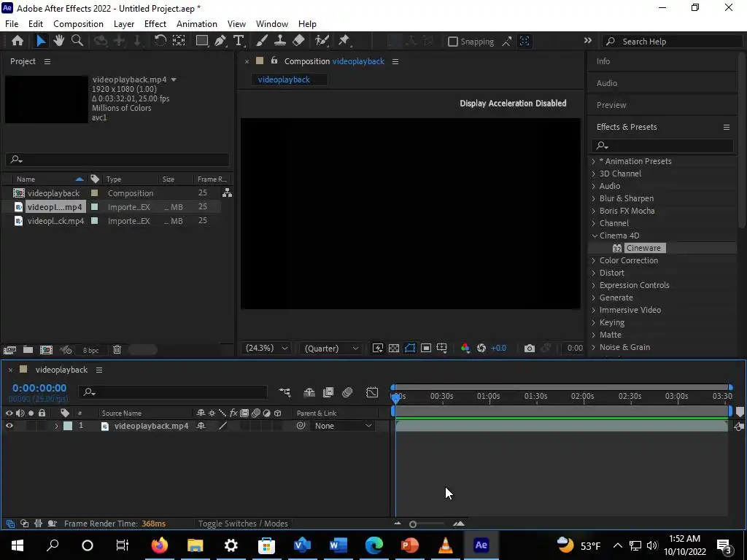Take a snapshot with the camera icon
The width and height of the screenshot is (747, 560).
point(530,348)
